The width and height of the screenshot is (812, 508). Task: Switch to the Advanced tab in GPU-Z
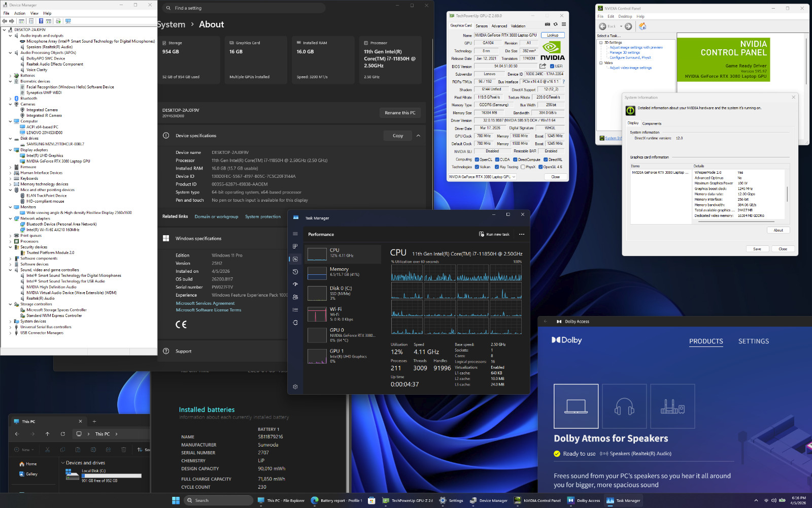[499, 26]
